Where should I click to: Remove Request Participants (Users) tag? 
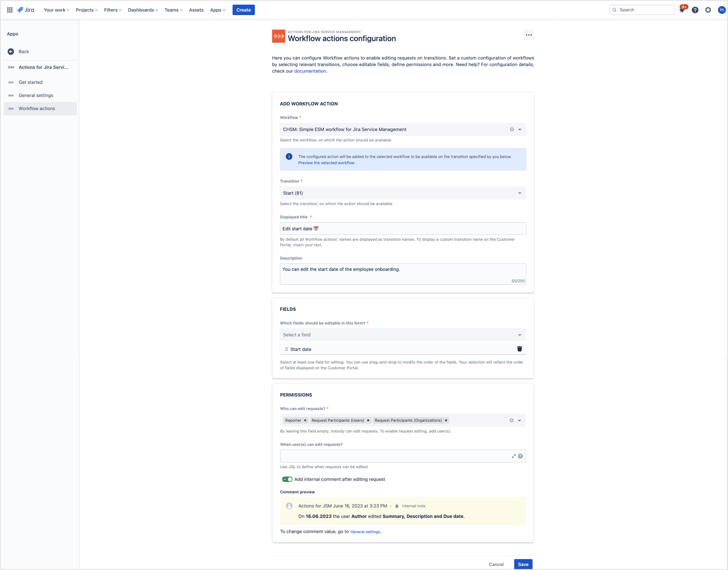pyautogui.click(x=368, y=420)
